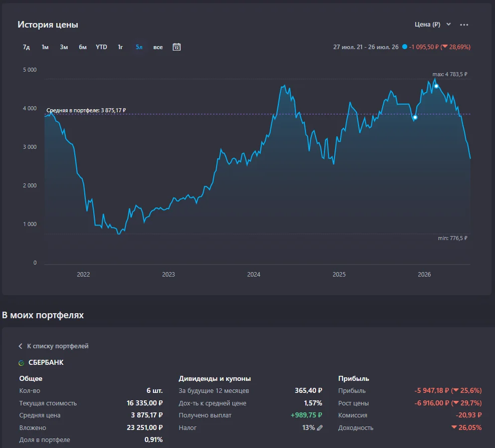Image resolution: width=495 pixels, height=448 pixels.
Task: Click the back arrow before К списку портфелей
Action: (21, 346)
